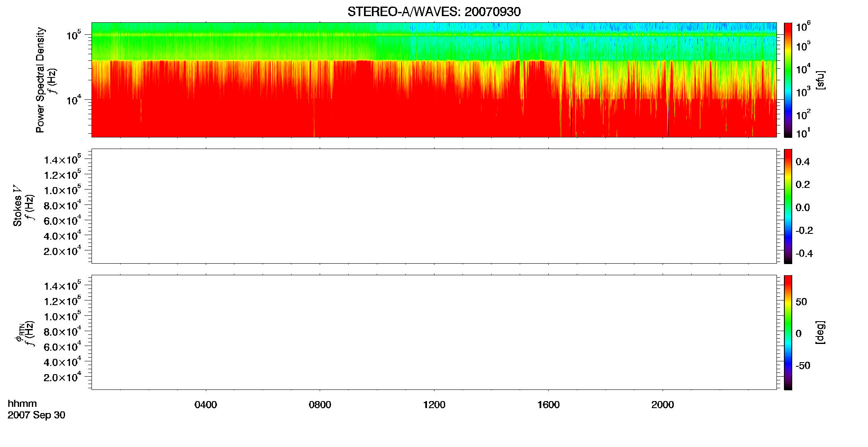Click the [deg] colorbar unit label
Viewport: 868px width, 447px height.
point(820,332)
